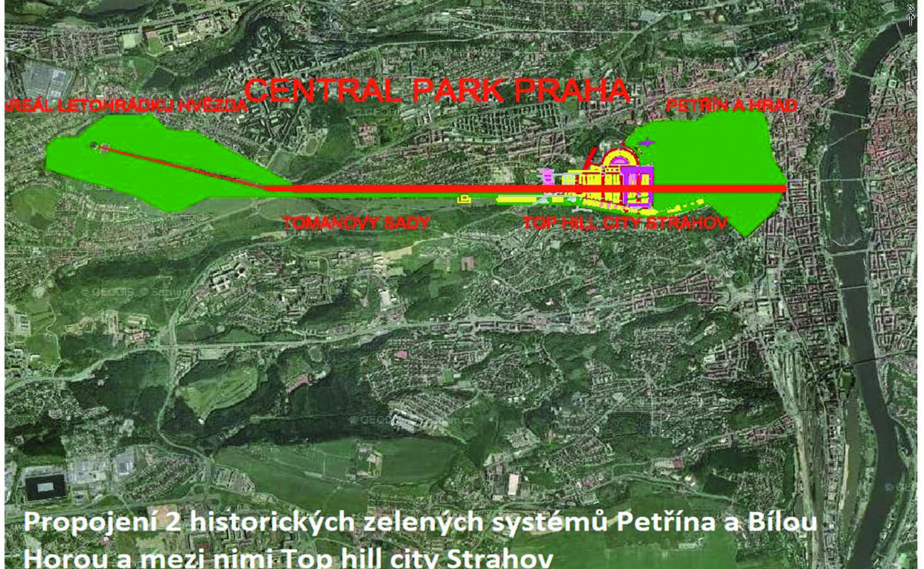
Task: Select the small yellow outlined building marker
Action: pyautogui.click(x=463, y=200)
